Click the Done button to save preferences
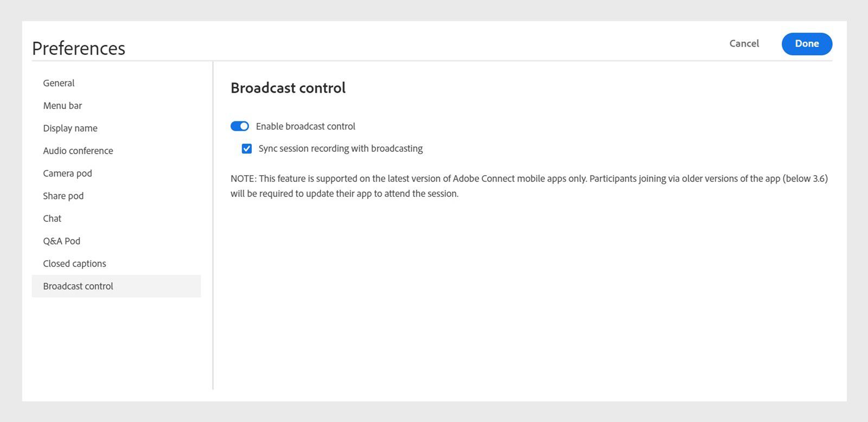868x422 pixels. tap(807, 44)
